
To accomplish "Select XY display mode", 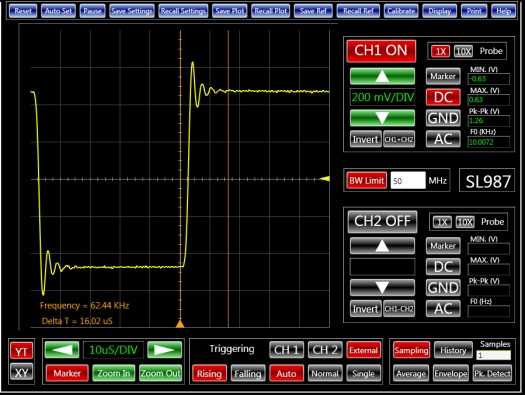I will [x=22, y=372].
